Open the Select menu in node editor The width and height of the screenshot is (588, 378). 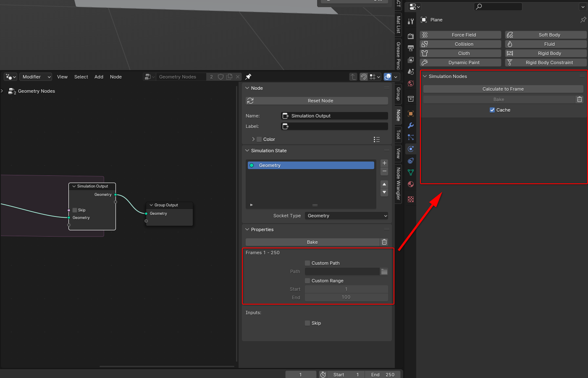(x=81, y=77)
